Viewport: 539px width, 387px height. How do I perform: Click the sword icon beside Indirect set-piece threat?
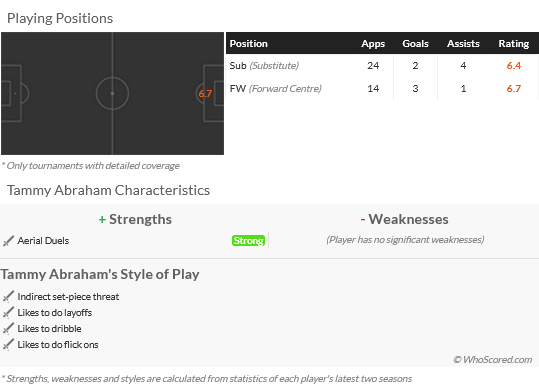pos(8,296)
